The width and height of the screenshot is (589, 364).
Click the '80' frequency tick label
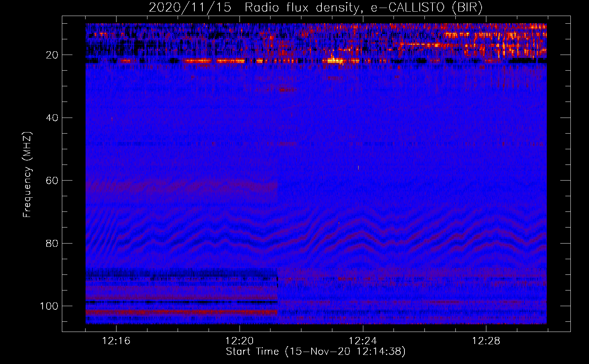coord(52,243)
